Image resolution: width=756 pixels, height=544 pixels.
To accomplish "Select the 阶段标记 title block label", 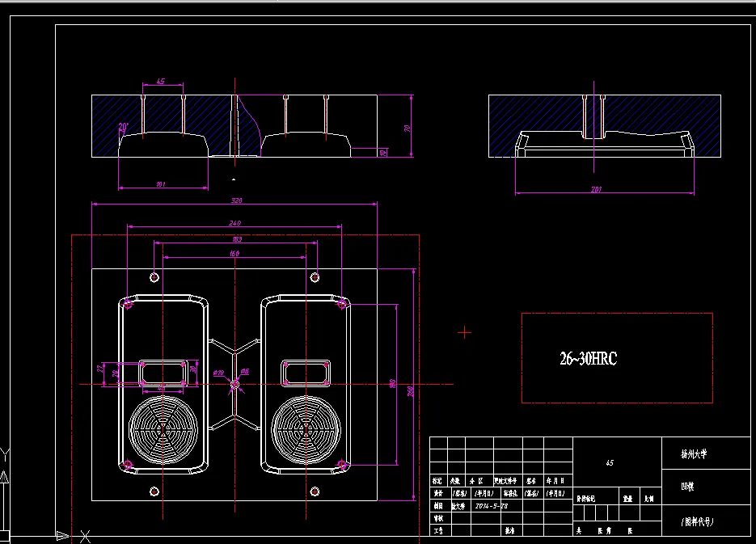I will point(586,500).
